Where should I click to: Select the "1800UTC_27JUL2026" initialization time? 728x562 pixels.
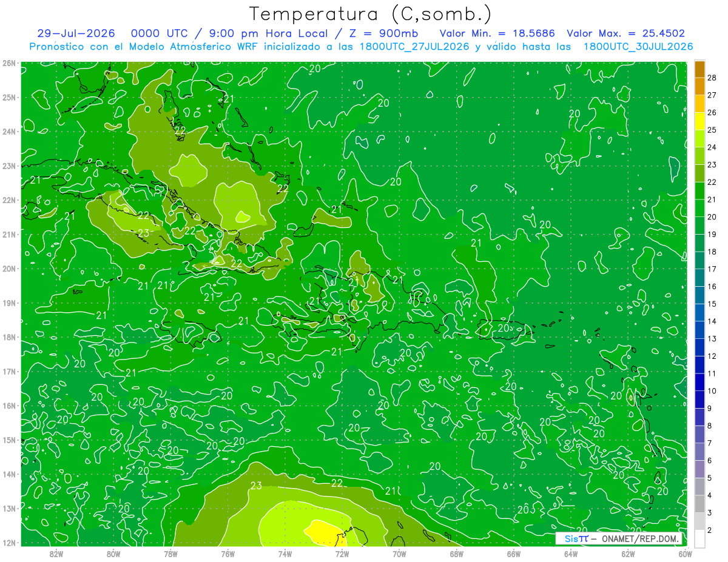(414, 46)
